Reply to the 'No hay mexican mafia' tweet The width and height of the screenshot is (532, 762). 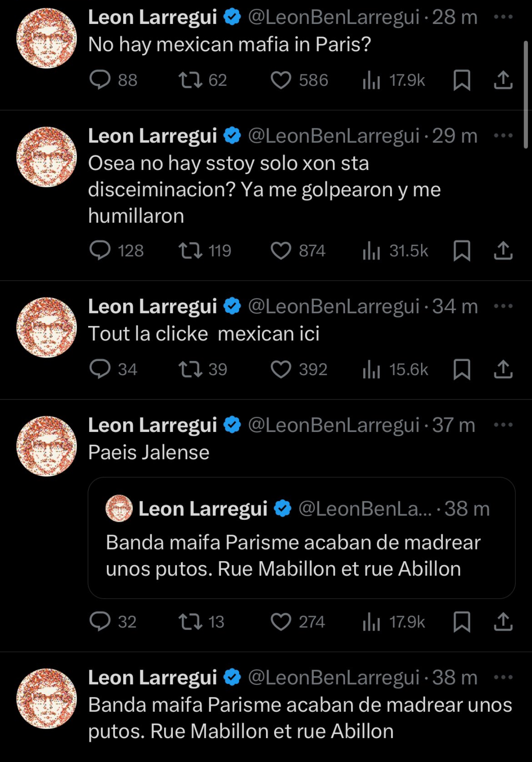tap(100, 80)
